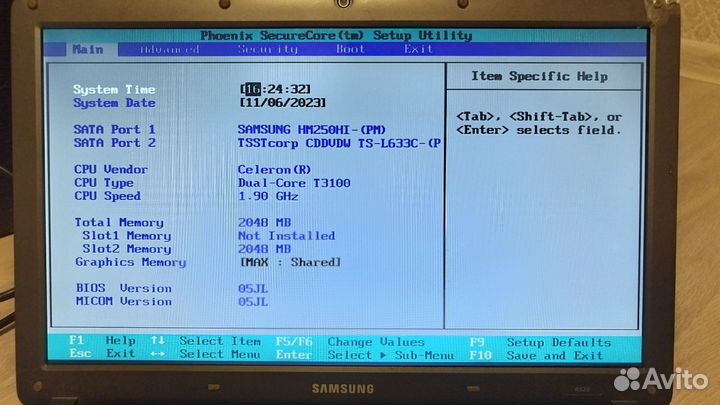Image resolution: width=720 pixels, height=405 pixels.
Task: Click the System Time label
Action: coord(114,90)
